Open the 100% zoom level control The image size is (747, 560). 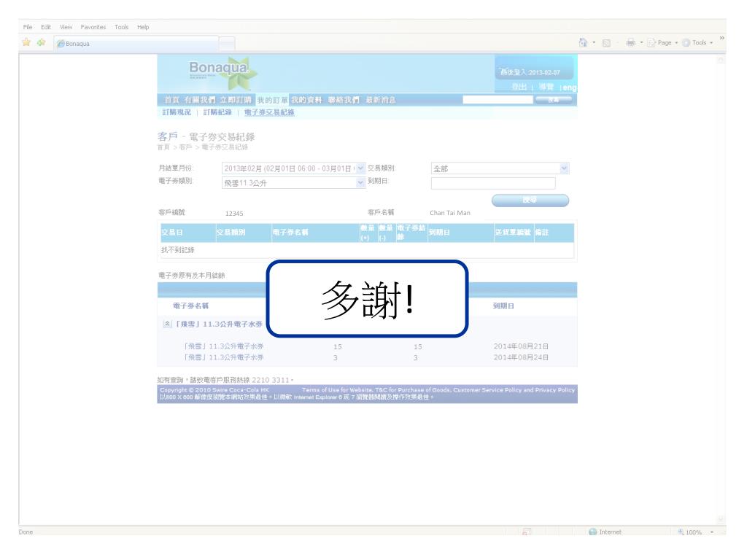(x=695, y=532)
